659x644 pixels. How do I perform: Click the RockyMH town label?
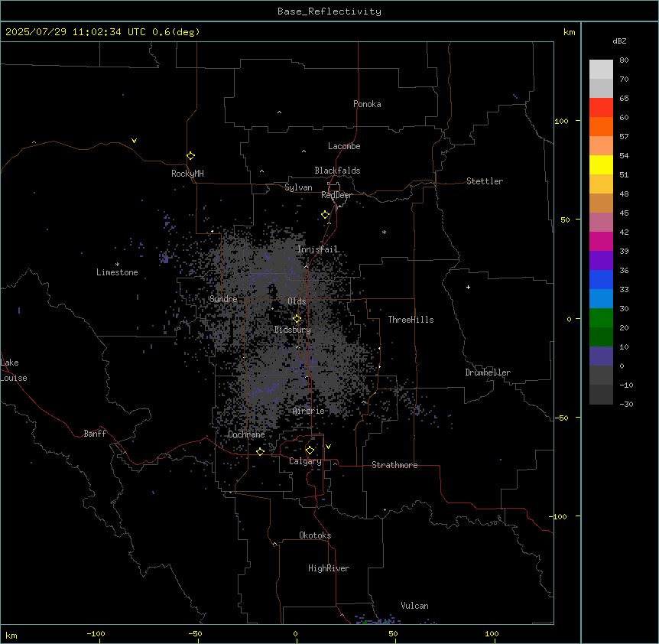187,174
